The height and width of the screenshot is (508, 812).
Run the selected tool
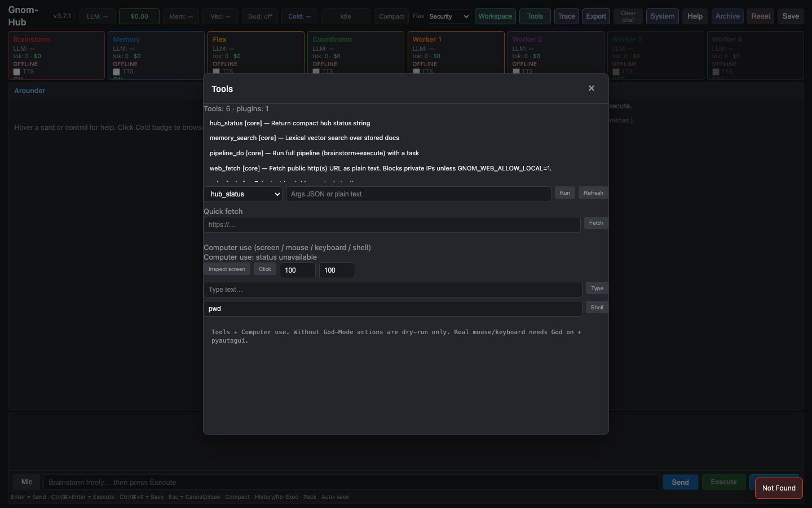pyautogui.click(x=565, y=193)
